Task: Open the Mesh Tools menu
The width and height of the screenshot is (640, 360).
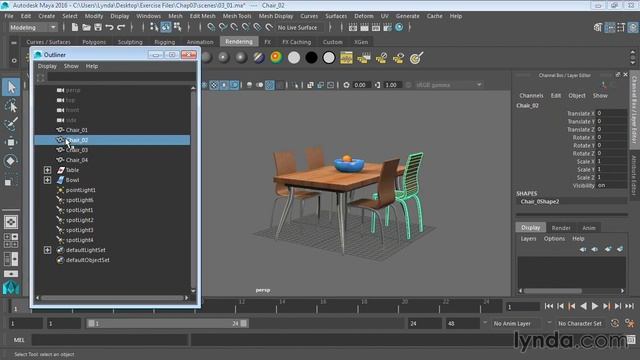Action: 237,16
